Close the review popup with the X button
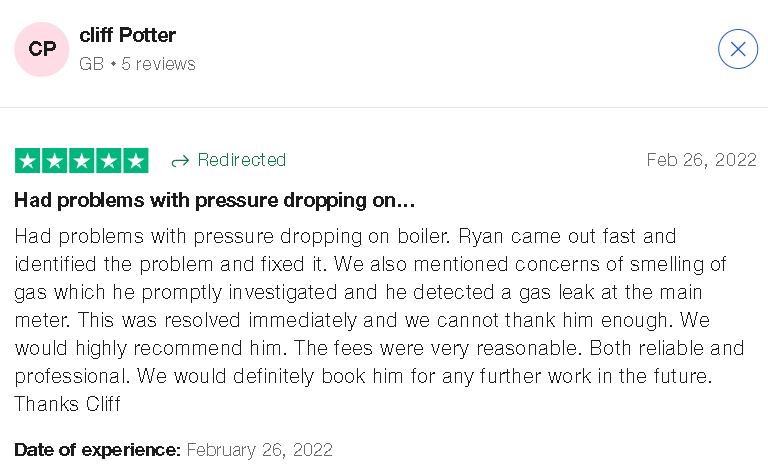768x469 pixels. 738,49
